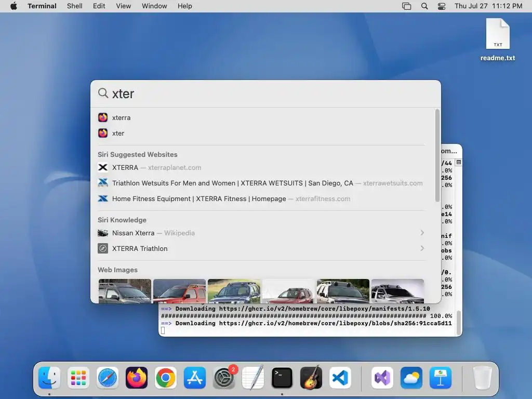Screen dimensions: 532x399
Task: Click the xterrafitness.com blue favicon
Action: 103,198
